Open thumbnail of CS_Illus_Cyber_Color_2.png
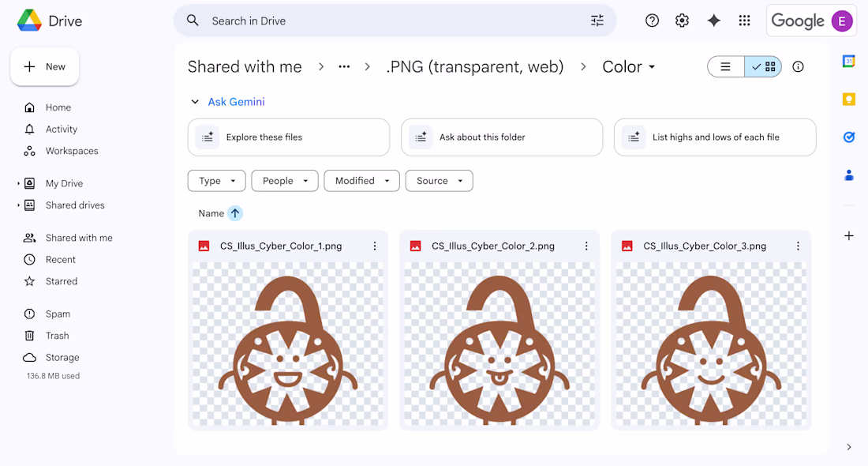Image resolution: width=868 pixels, height=466 pixels. 499,344
